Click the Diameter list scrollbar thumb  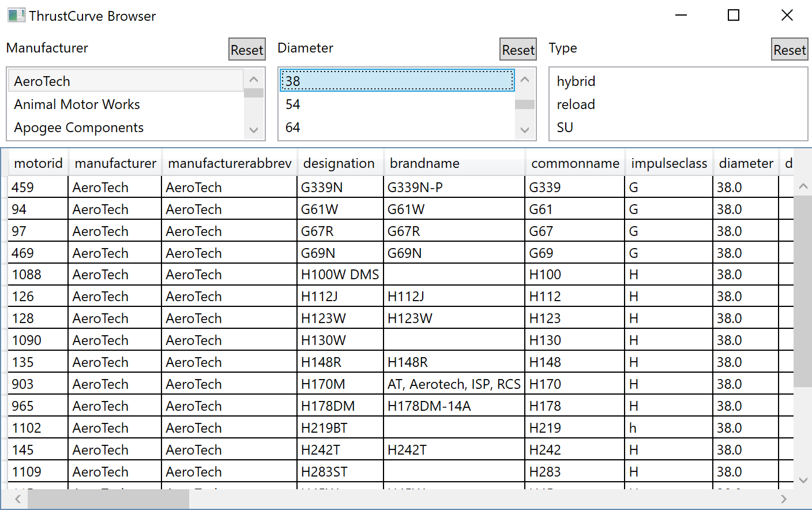tap(525, 104)
